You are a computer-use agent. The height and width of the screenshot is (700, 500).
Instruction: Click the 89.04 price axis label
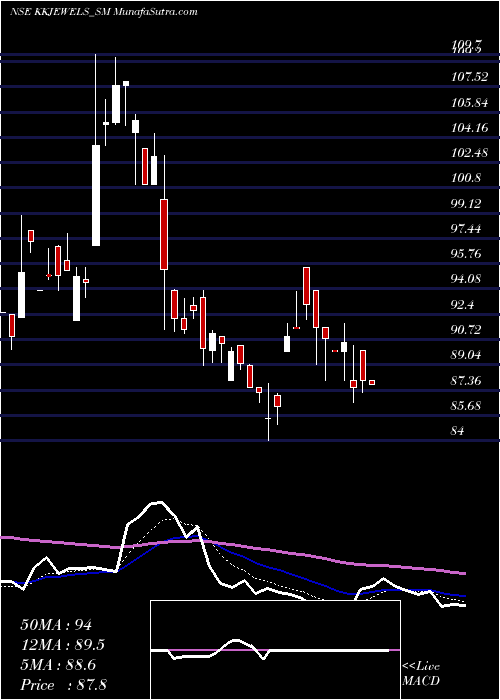point(467,355)
